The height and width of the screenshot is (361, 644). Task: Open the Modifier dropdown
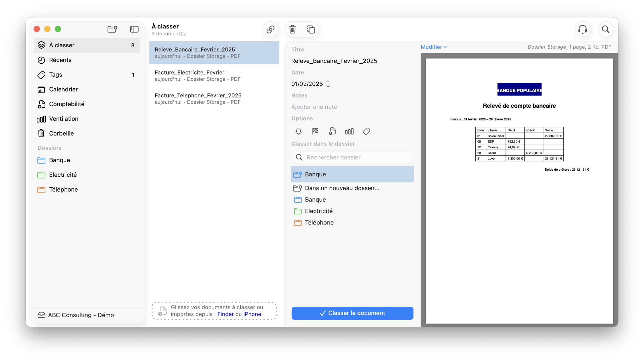coord(434,47)
